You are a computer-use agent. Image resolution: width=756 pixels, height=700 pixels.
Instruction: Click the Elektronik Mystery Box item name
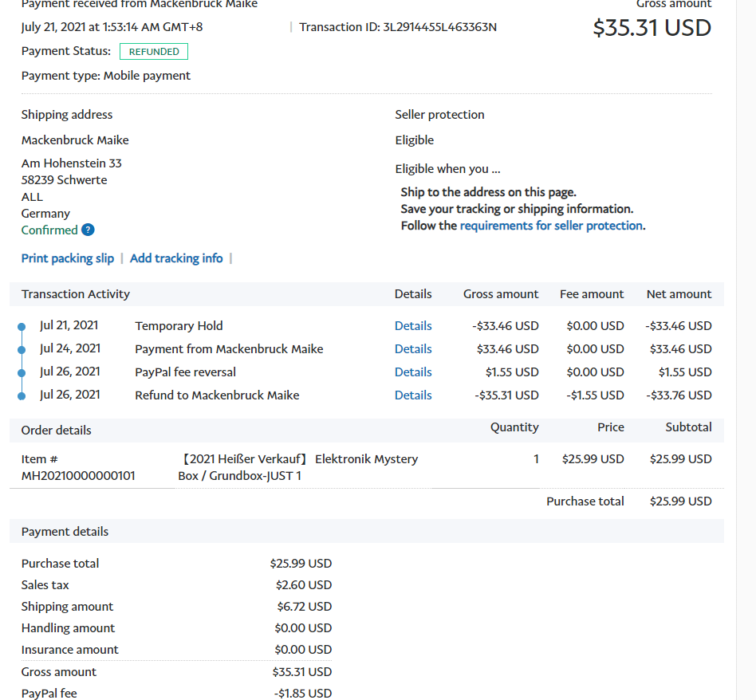tap(299, 467)
